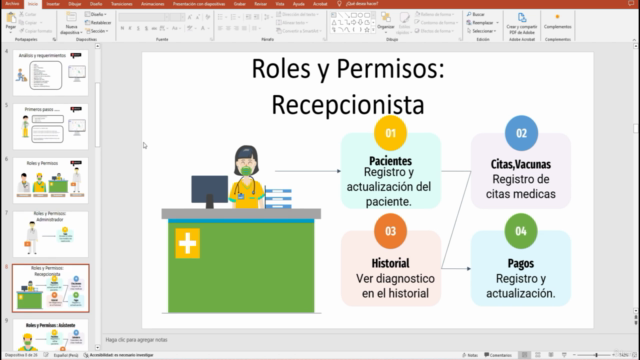
Task: Open Crear y compartir PDF de Adobe
Action: [522, 23]
